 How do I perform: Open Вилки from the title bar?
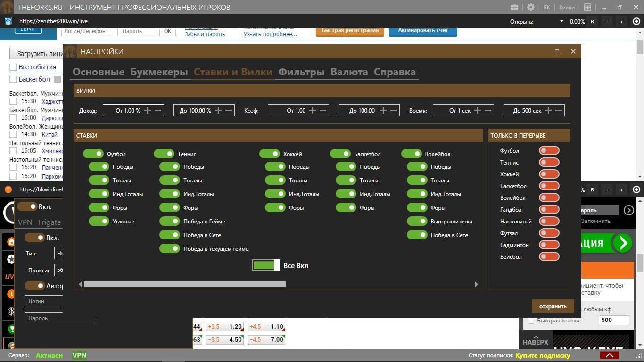point(567,7)
